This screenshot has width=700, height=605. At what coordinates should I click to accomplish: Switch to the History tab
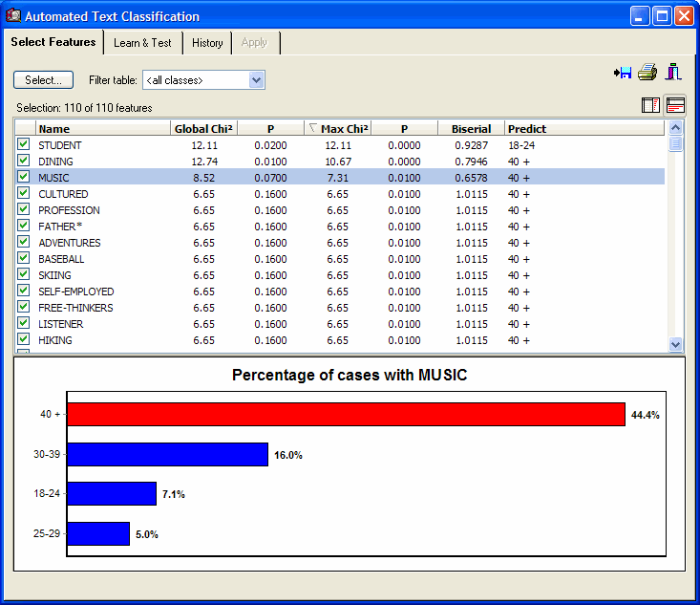click(207, 43)
